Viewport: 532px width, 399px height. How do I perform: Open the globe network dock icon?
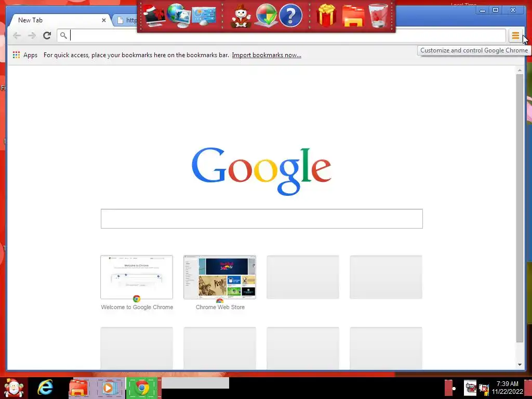(179, 16)
